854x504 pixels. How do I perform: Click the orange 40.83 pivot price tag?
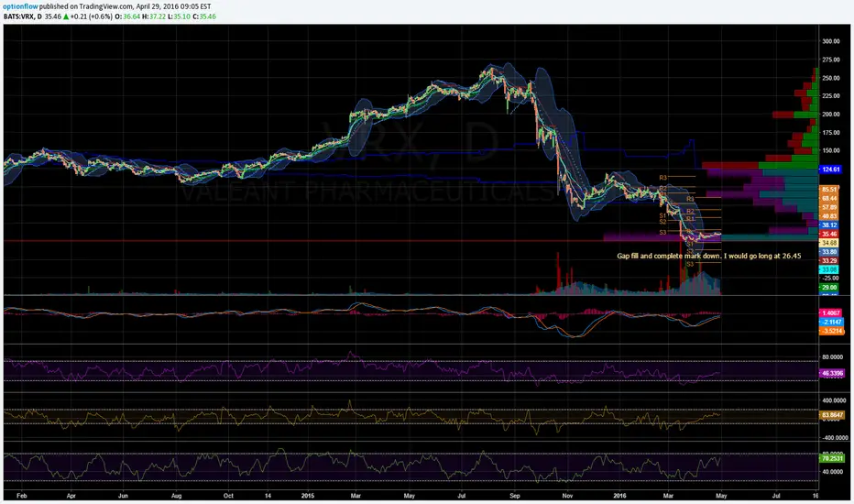pyautogui.click(x=829, y=216)
